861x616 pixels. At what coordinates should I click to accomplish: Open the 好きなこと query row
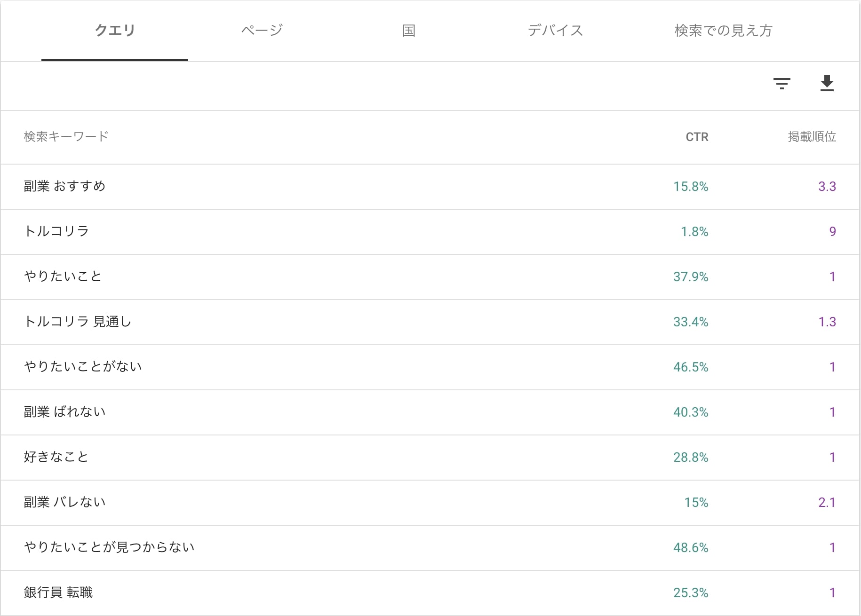pos(56,457)
